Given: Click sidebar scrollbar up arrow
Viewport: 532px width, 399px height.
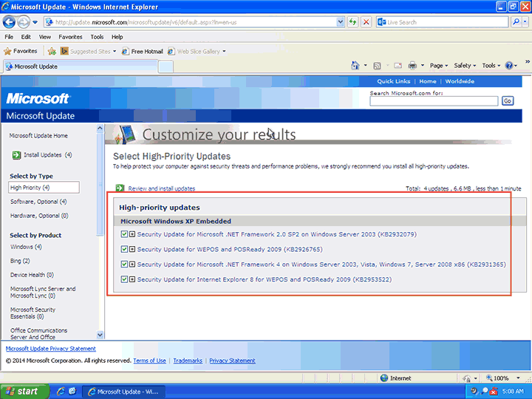Looking at the screenshot, I should pyautogui.click(x=100, y=129).
